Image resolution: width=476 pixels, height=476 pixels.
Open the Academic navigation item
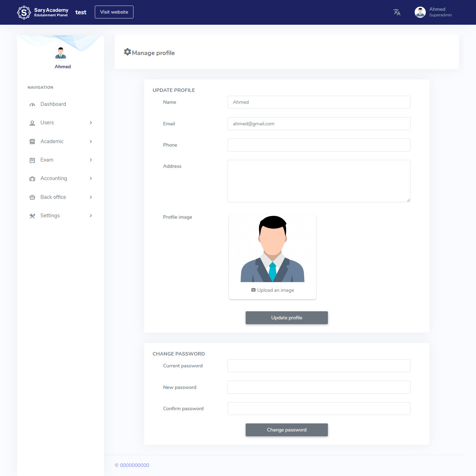point(61,141)
